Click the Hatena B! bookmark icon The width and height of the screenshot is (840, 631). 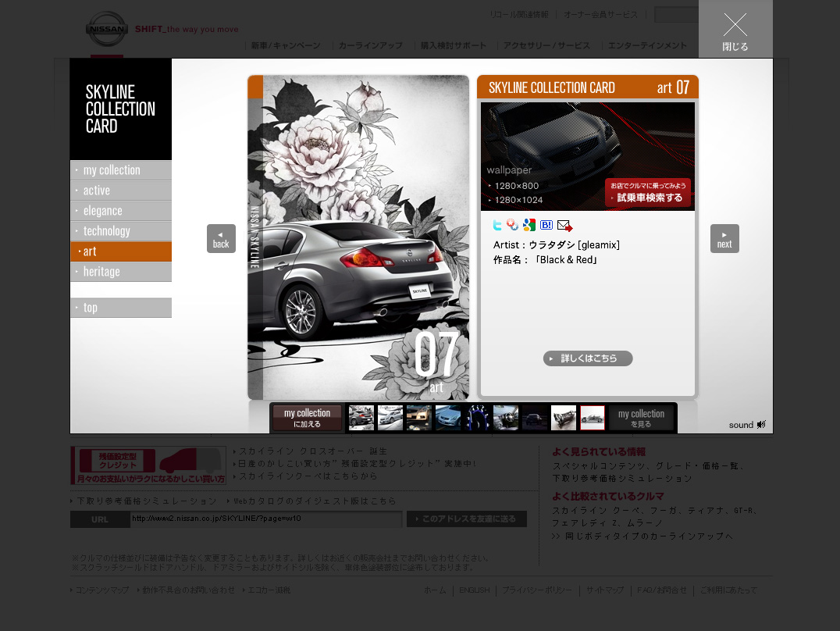coord(546,225)
